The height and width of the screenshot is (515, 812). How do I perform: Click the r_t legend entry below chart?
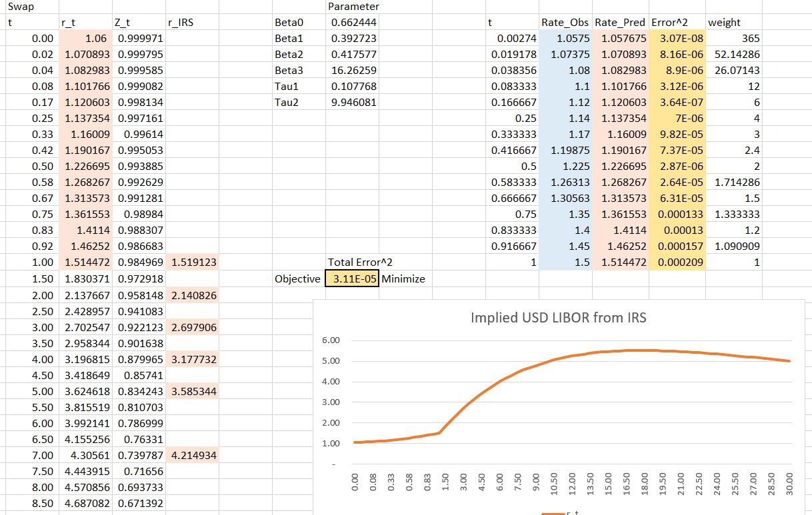559,513
